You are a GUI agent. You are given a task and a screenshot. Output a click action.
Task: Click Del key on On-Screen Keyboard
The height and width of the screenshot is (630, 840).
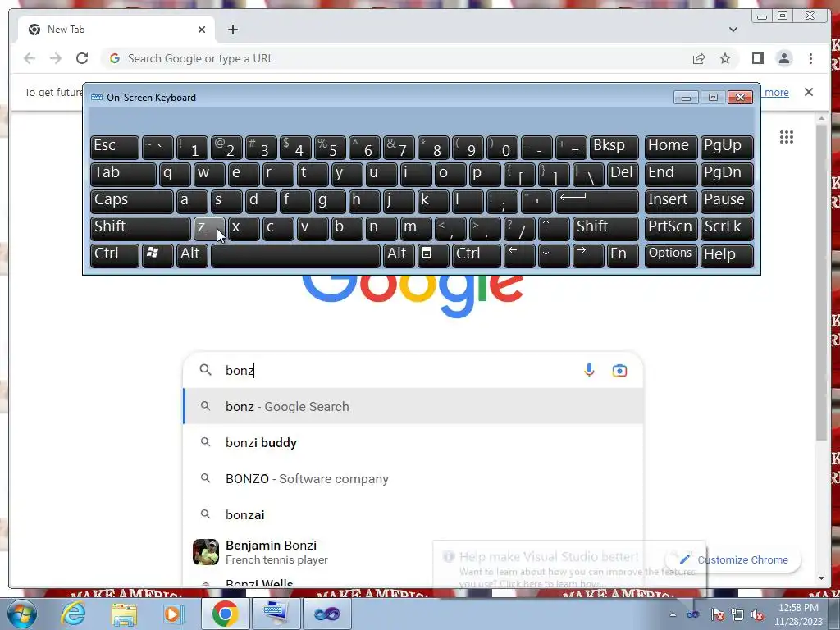tap(623, 174)
